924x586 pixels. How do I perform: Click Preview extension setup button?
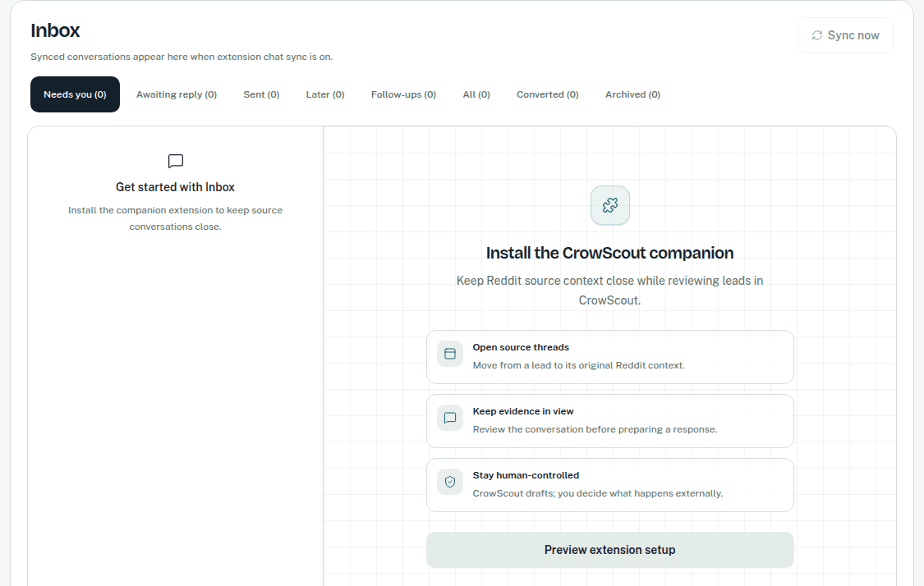[x=610, y=550]
